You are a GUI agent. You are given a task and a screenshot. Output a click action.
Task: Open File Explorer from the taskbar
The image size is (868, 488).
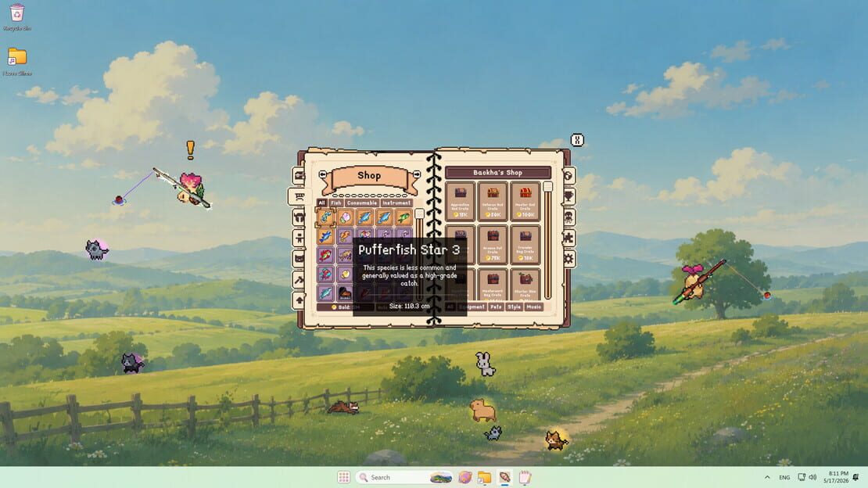484,477
